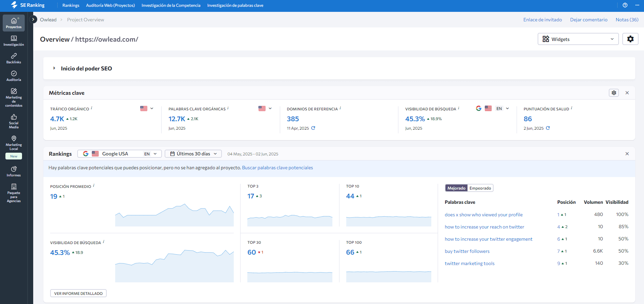Open Marketing de contenidos in sidebar

[14, 97]
